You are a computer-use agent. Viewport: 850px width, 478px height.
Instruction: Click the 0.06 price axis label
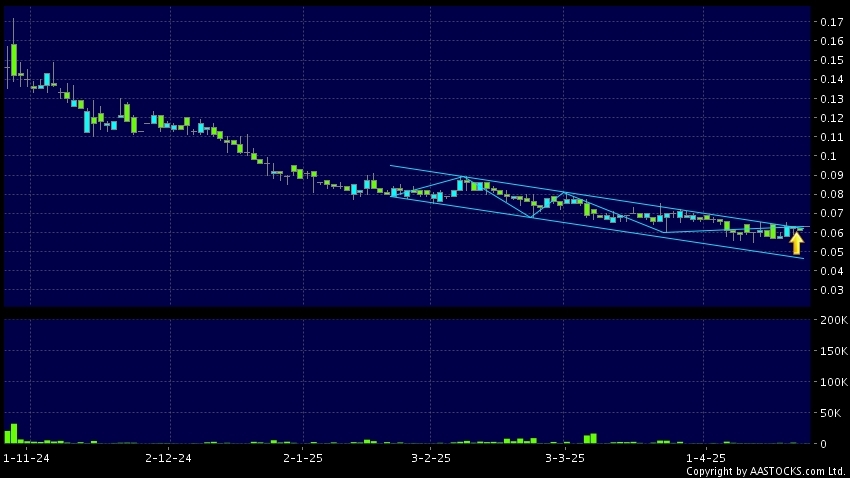(x=832, y=233)
